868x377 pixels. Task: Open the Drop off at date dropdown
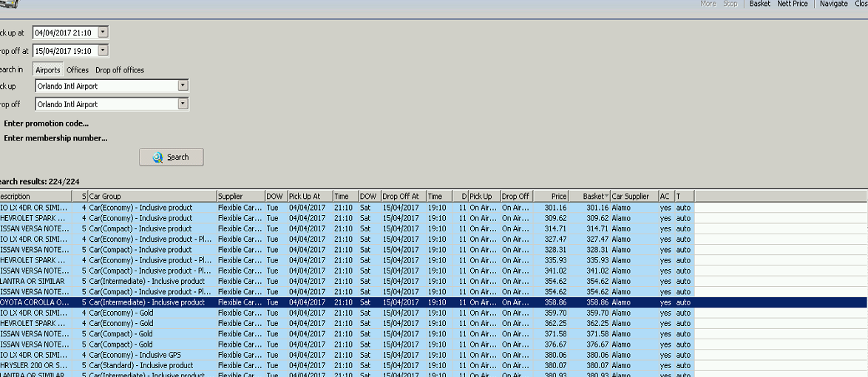[x=103, y=50]
